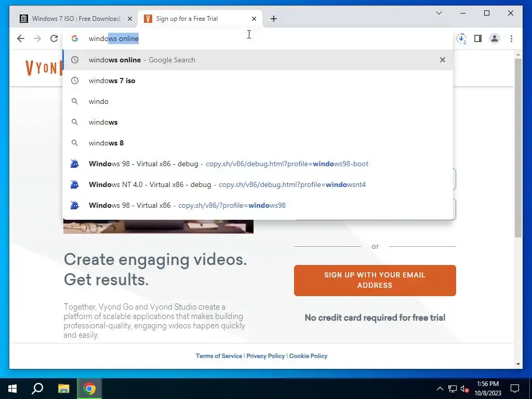
Task: Click the browser forward arrow
Action: [37, 38]
